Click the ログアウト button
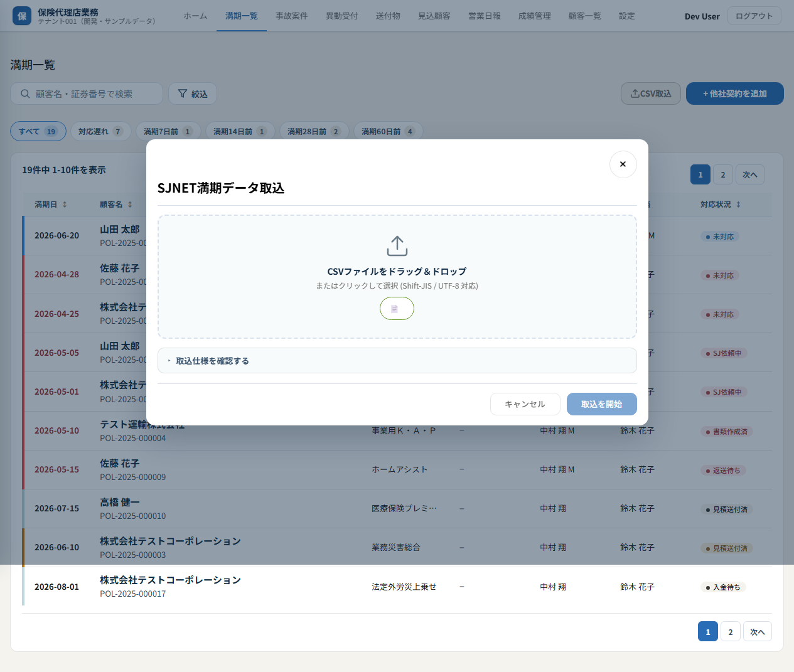The height and width of the screenshot is (672, 794). [754, 16]
